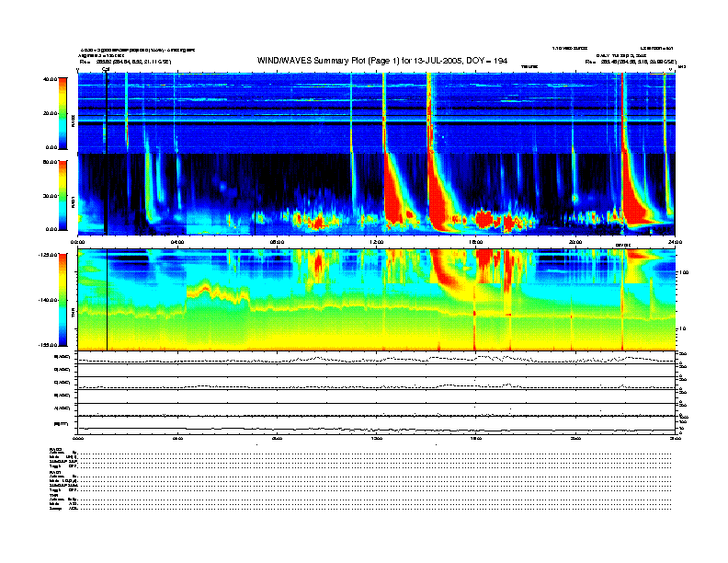728x563 pixels.
Task: Click 24:00 tick below the RAD1 spectrogram
Action: click(x=675, y=242)
